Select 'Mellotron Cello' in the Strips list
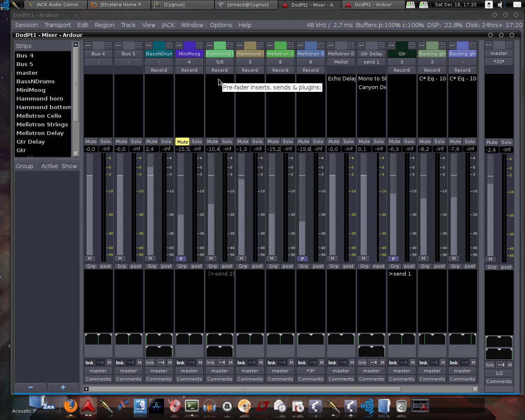The image size is (525, 420). click(x=39, y=116)
